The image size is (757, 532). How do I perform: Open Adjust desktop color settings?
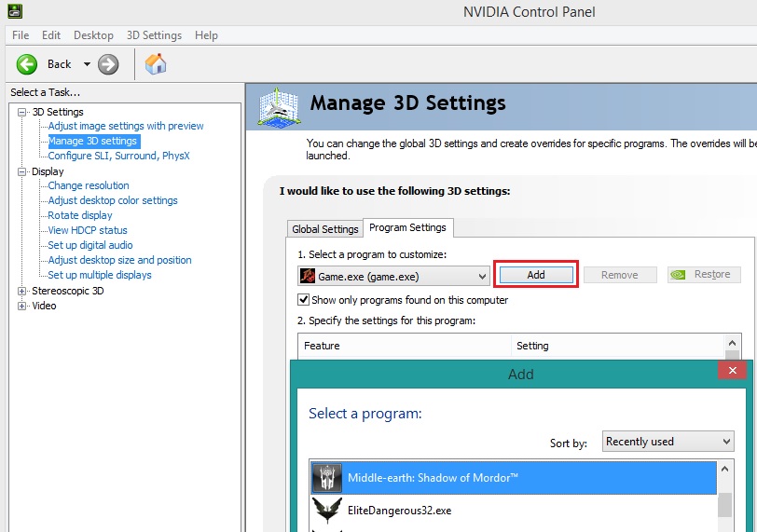click(113, 200)
